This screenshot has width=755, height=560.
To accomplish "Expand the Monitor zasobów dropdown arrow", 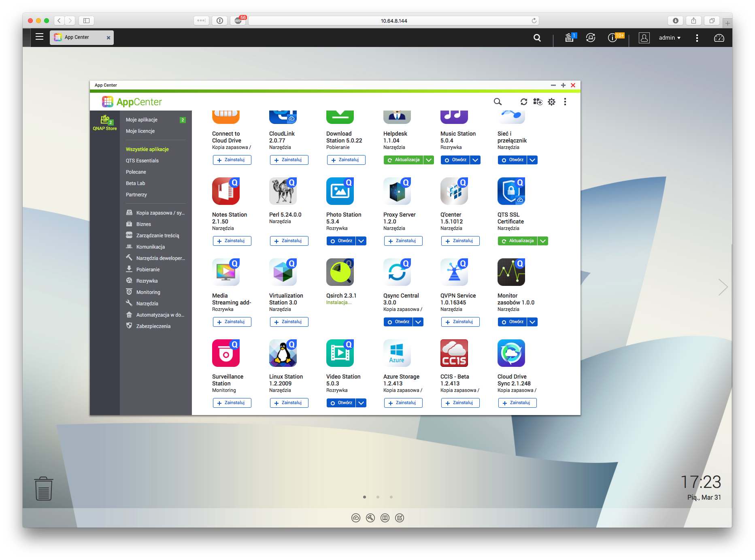I will [532, 322].
